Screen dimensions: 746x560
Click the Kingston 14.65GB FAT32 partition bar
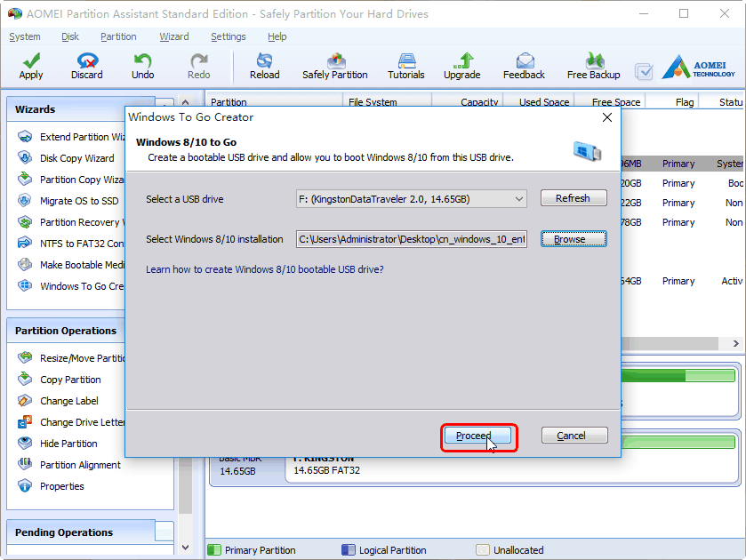[x=512, y=469]
